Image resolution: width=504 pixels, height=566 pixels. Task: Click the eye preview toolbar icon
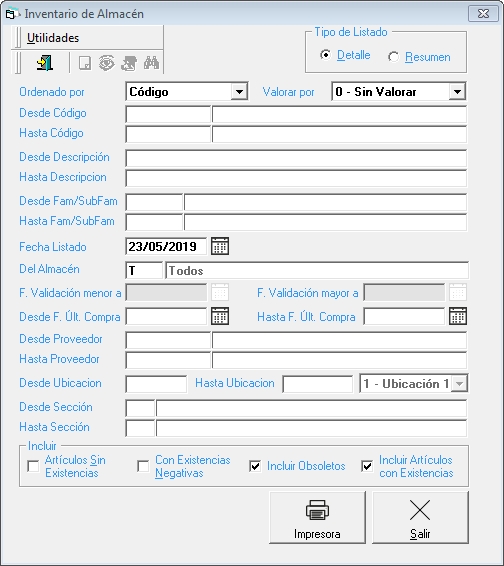107,63
